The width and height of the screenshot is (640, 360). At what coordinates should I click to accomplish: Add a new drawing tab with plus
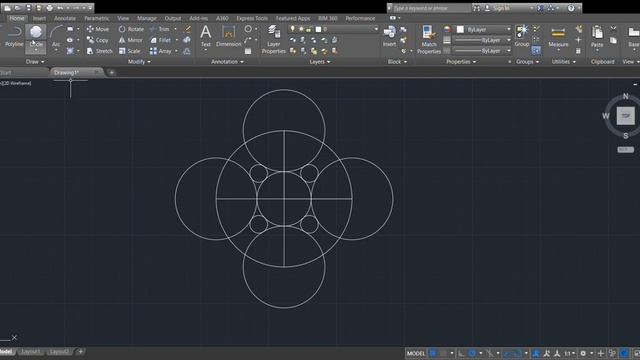[x=111, y=73]
